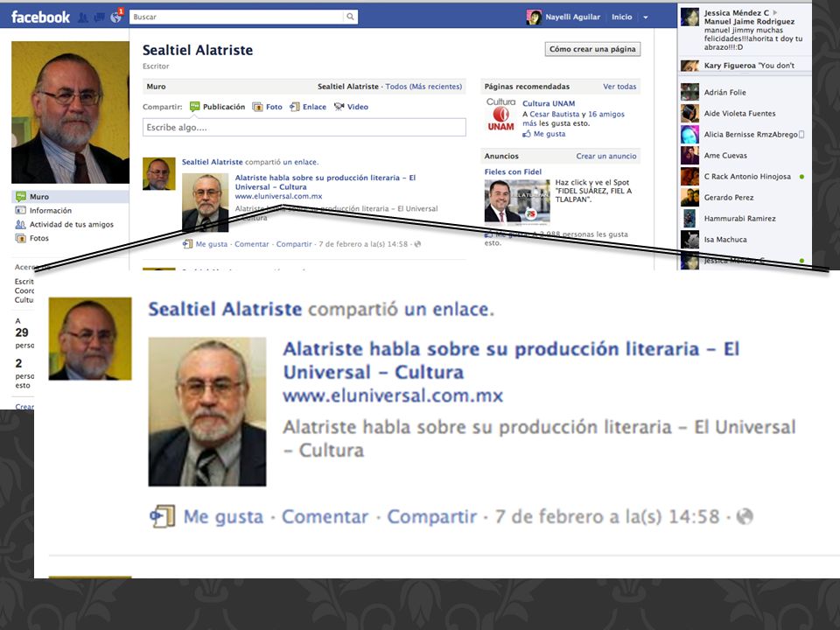840x630 pixels.
Task: Focus the Buscar search field
Action: pyautogui.click(x=237, y=17)
